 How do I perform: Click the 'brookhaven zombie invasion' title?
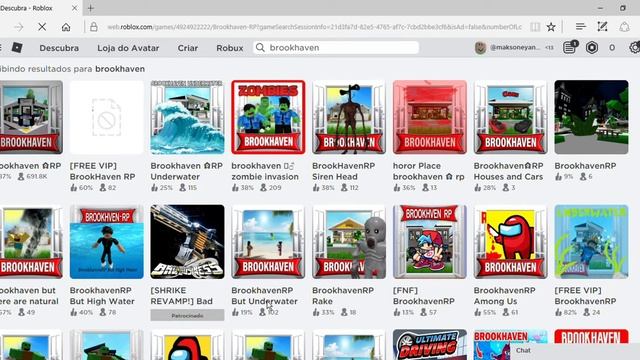(x=265, y=171)
